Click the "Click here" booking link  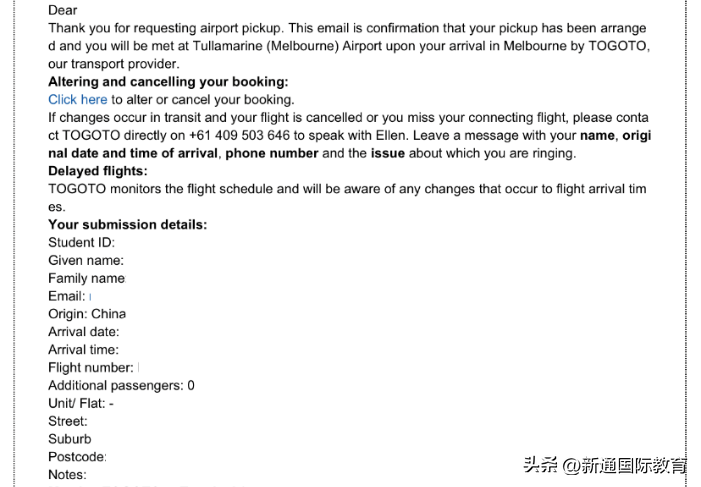(77, 100)
